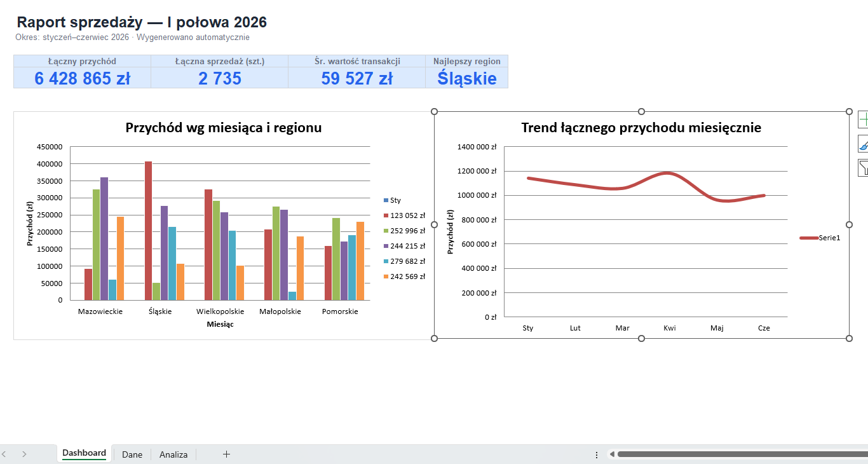This screenshot has width=868, height=464.
Task: Switch to the Analiza sheet tab
Action: click(173, 454)
